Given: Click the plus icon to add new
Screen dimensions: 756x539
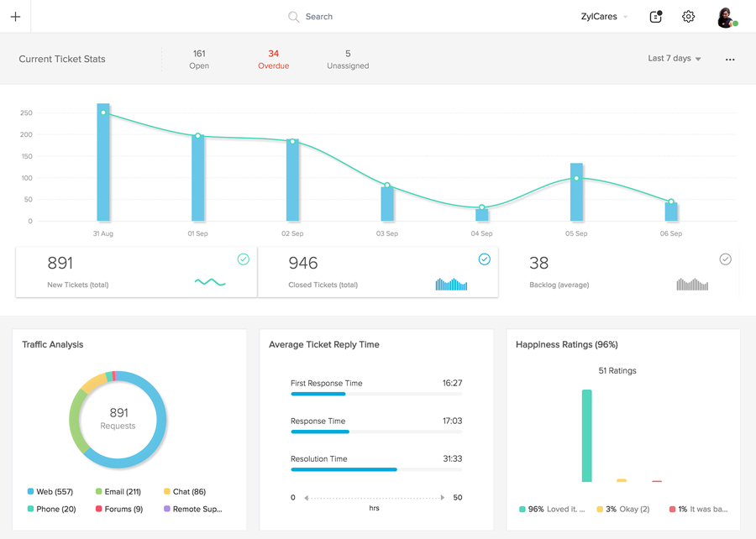Looking at the screenshot, I should [15, 17].
